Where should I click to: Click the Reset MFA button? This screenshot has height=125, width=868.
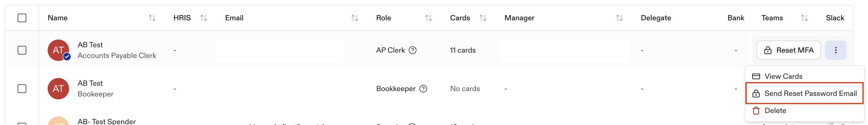tap(788, 50)
